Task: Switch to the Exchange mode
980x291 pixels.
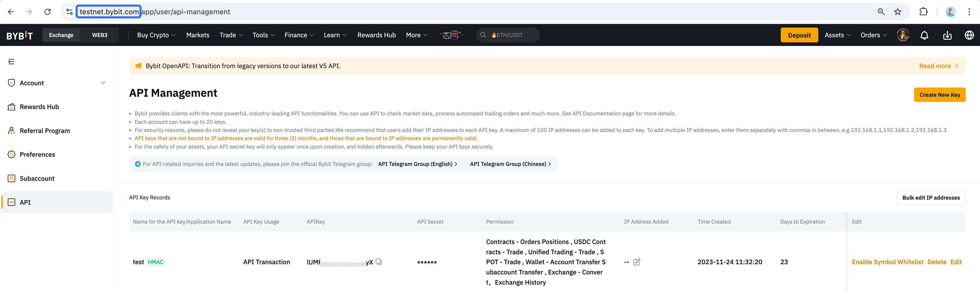Action: tap(61, 35)
